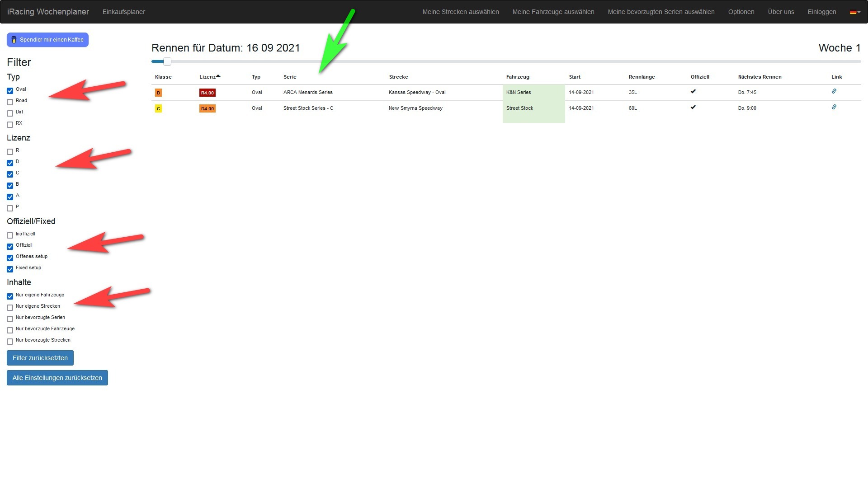
Task: Open Meine Fahrzeuge auswählen menu
Action: tap(553, 12)
